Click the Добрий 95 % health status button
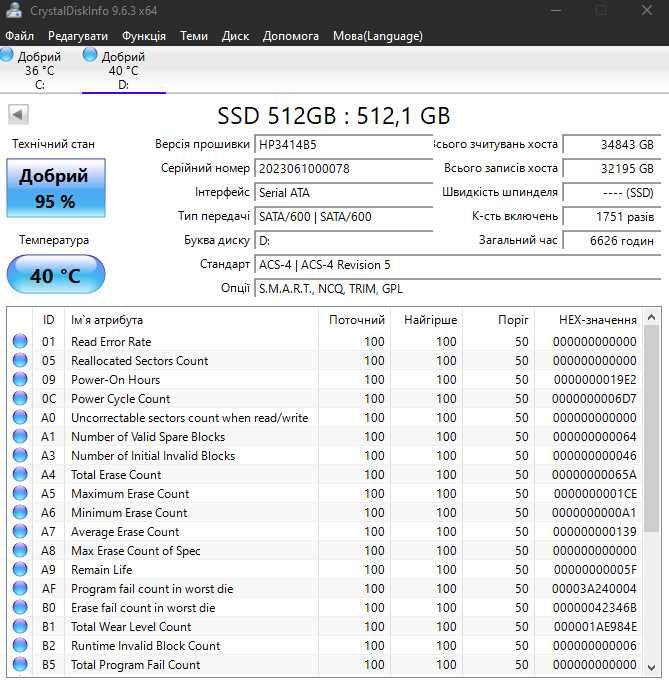 coord(55,188)
